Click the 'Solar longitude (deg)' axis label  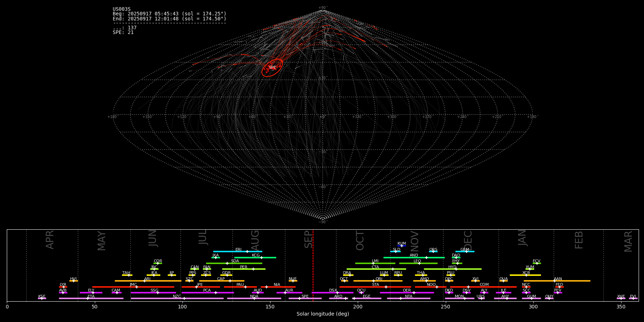coord(323,314)
